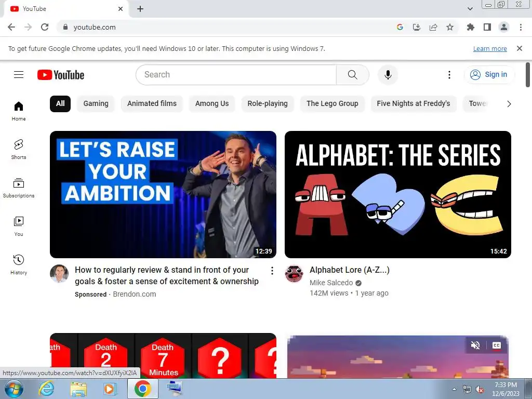
Task: Close the YouTube tab
Action: [x=121, y=9]
